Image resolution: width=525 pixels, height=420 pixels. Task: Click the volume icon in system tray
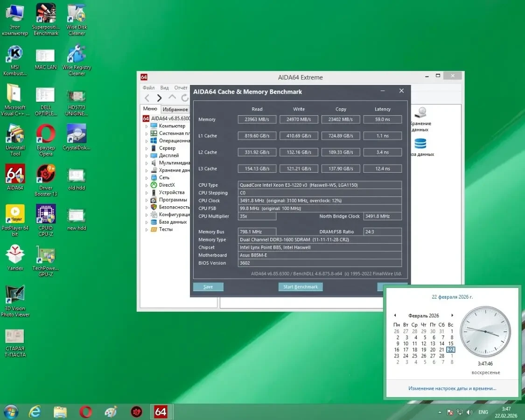point(469,412)
